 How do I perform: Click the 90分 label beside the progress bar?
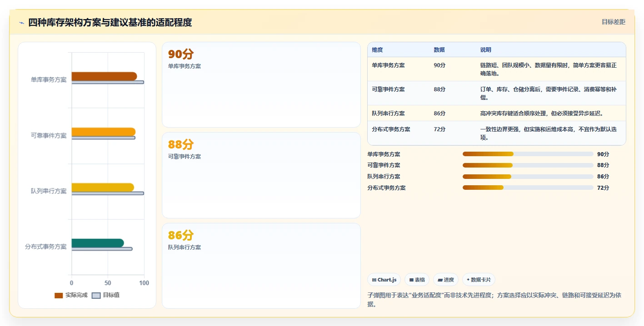pos(603,154)
